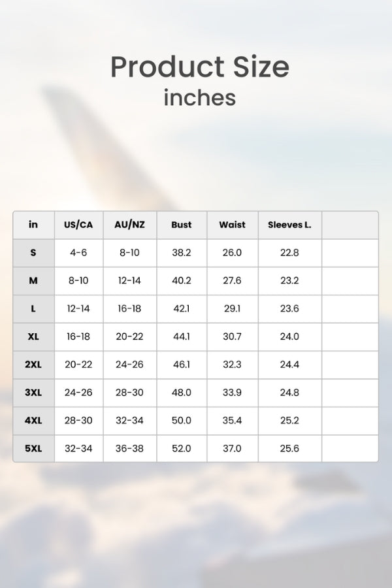
Task: Click the Waist column header
Action: pyautogui.click(x=232, y=225)
